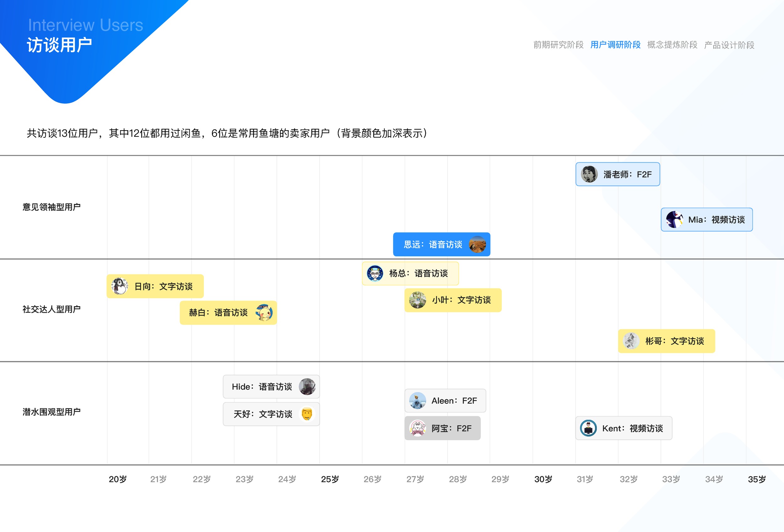Screen dimensions: 784x532
Task: Click the 杨总：语音访谈 card
Action: click(x=411, y=273)
